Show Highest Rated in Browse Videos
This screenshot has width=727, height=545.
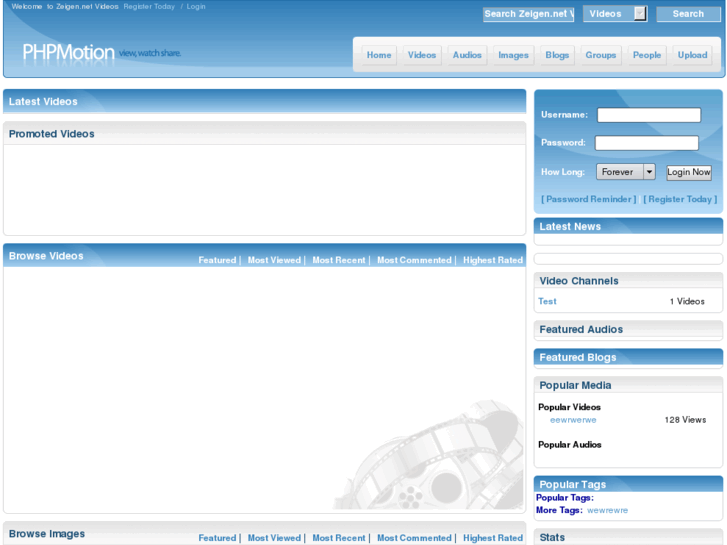click(x=493, y=260)
